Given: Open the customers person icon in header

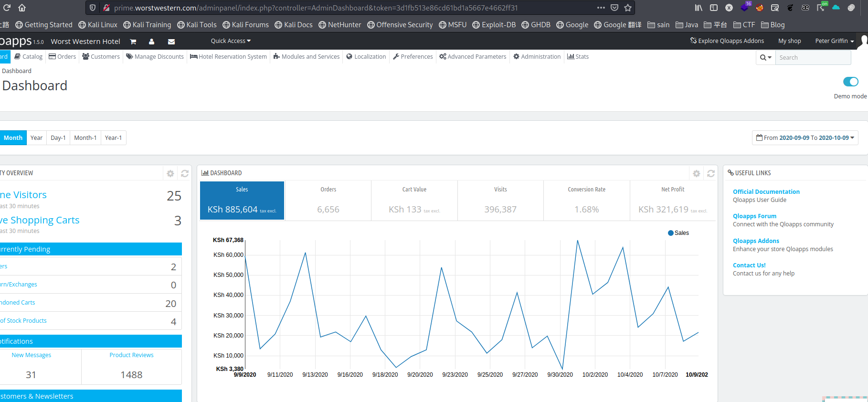Looking at the screenshot, I should (x=152, y=42).
